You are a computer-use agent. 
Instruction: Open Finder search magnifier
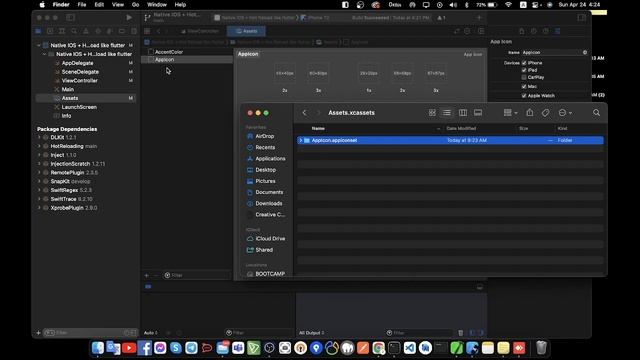tap(596, 113)
